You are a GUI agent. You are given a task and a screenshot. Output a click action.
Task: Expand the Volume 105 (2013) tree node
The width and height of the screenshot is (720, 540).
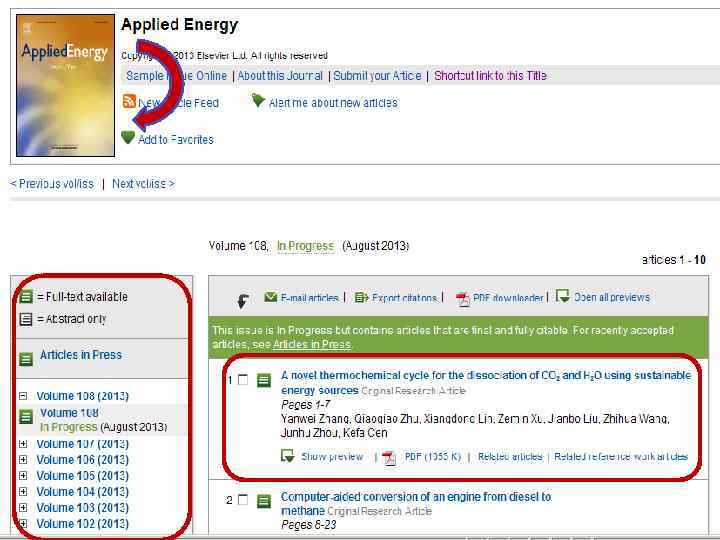[23, 476]
